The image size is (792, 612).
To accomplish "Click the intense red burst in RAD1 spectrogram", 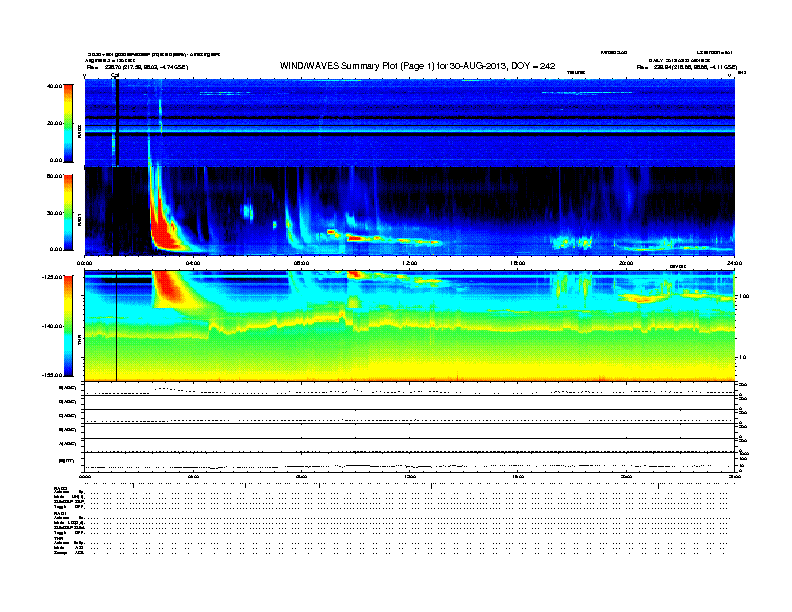I will [163, 229].
